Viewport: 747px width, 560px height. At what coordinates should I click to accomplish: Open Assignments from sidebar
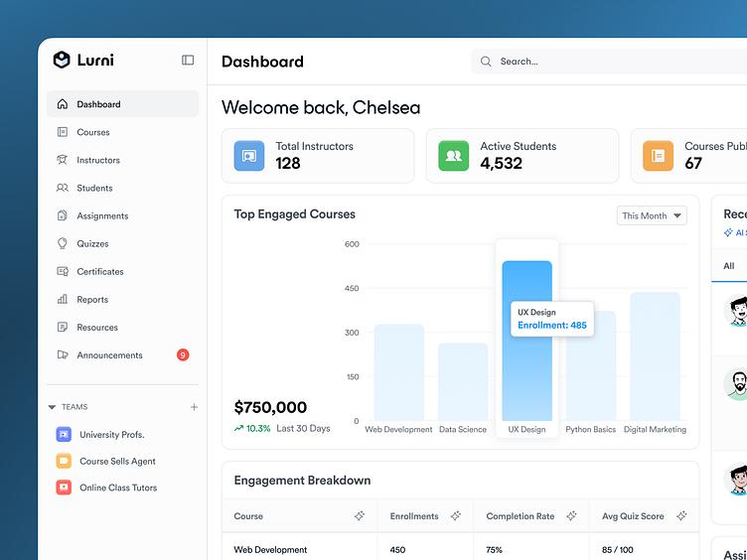coord(122,215)
